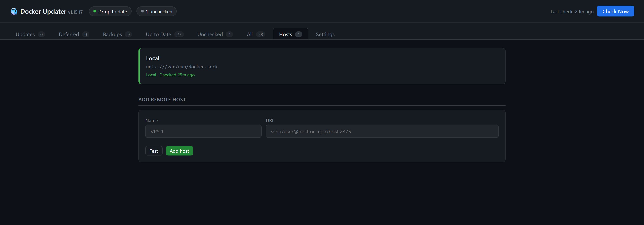The height and width of the screenshot is (225, 644).
Task: Go to the Up to Date tab
Action: (165, 34)
